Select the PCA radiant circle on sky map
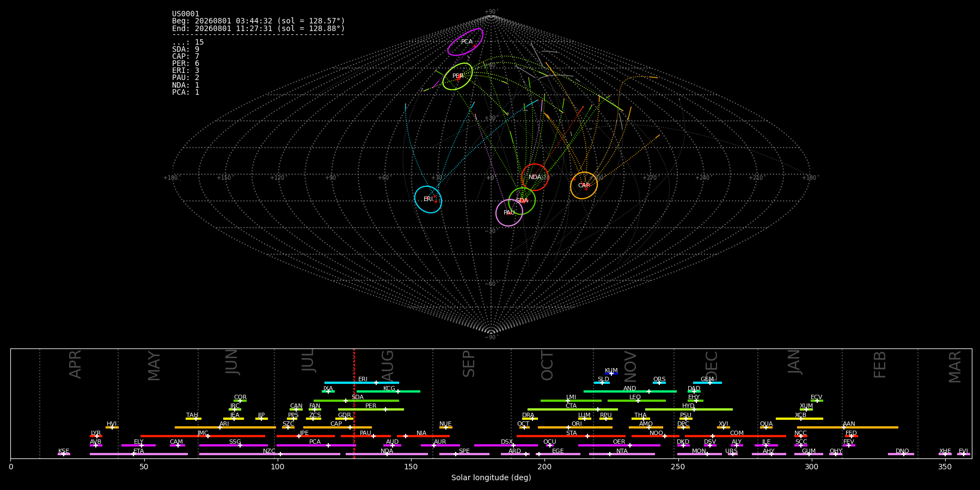This screenshot has height=490, width=980. pyautogui.click(x=465, y=42)
